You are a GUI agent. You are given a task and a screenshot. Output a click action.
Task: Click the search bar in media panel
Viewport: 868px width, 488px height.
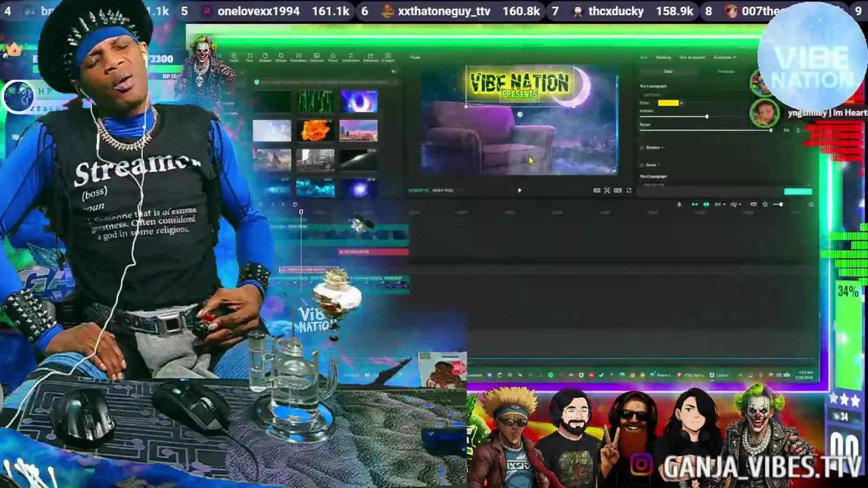pos(326,82)
